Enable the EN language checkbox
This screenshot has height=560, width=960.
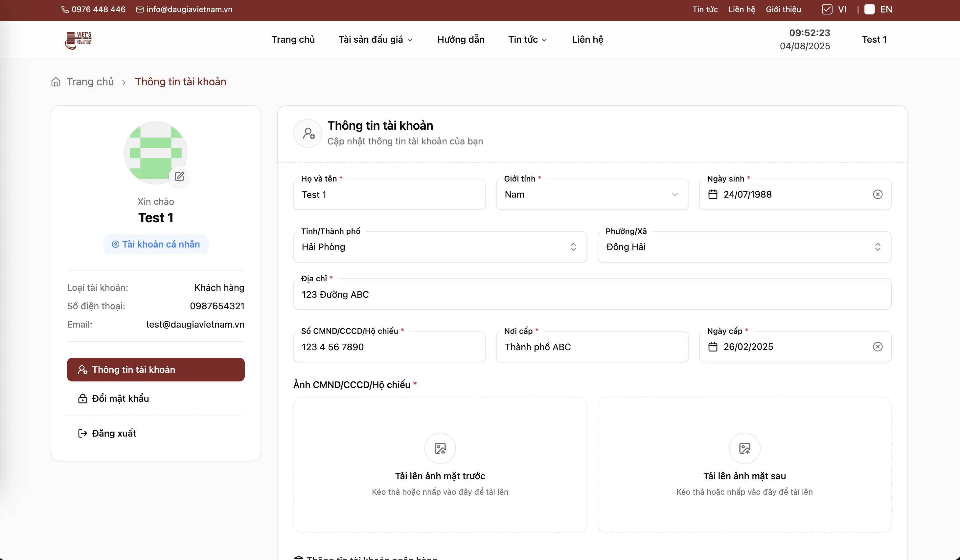tap(869, 10)
